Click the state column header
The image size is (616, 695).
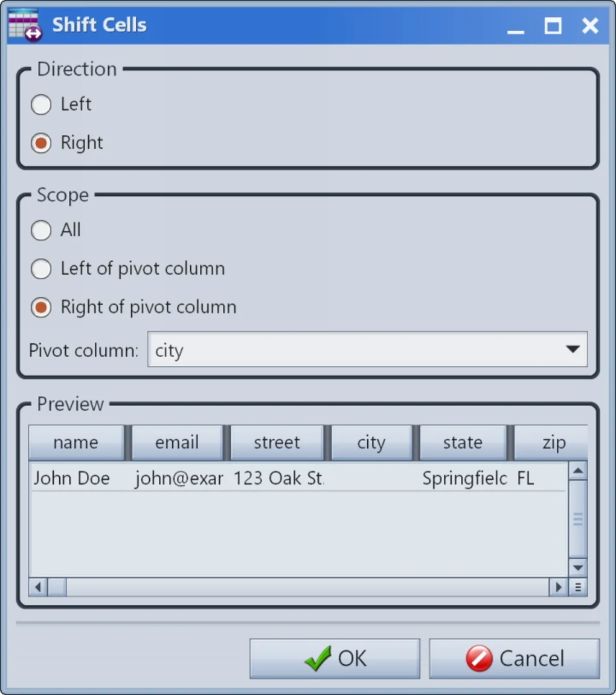click(463, 443)
